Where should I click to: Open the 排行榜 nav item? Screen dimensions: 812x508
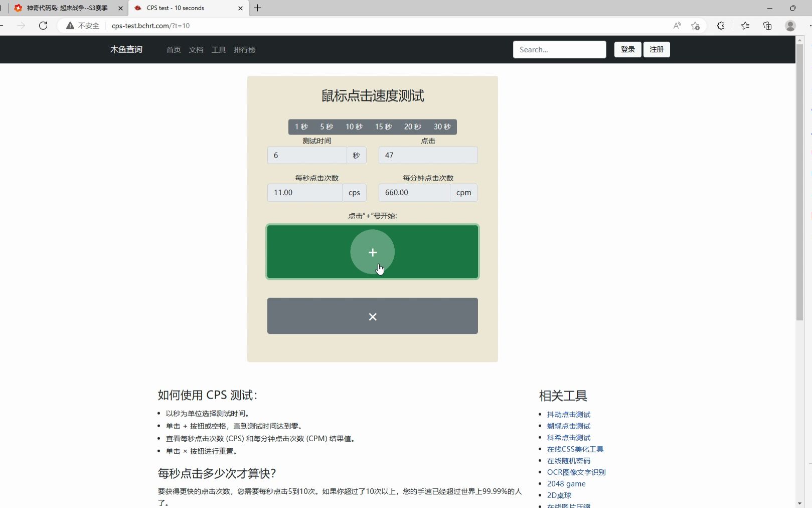pos(245,50)
